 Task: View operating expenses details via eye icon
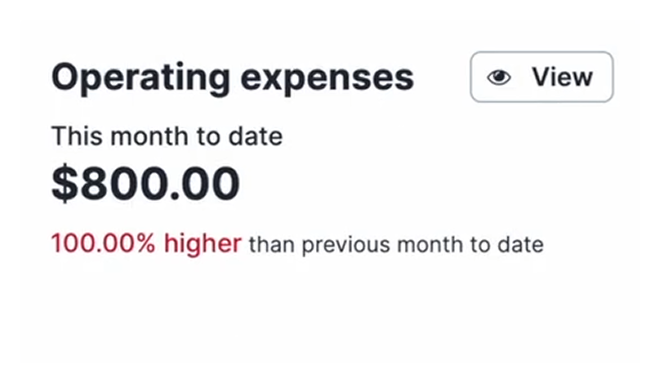point(499,77)
